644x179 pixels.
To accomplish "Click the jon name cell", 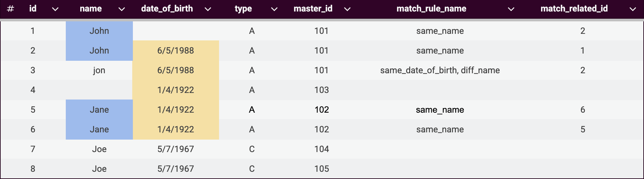I will [99, 70].
